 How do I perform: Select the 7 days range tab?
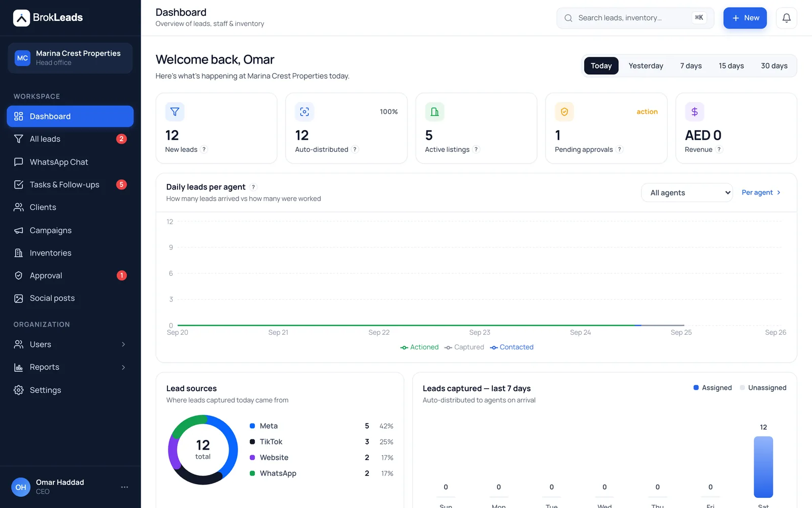coord(691,66)
